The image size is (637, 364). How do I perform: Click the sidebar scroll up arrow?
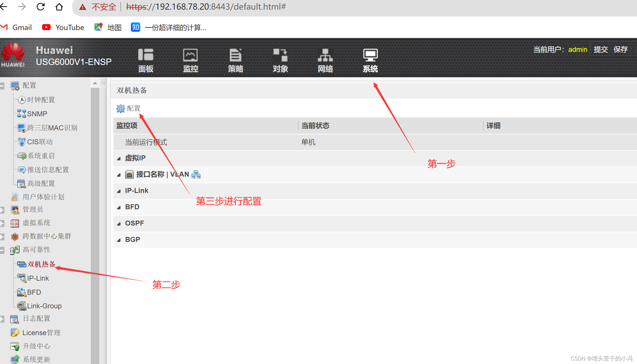(x=95, y=83)
